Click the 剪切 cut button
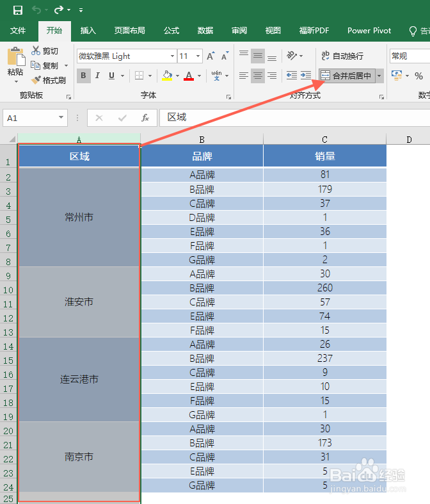The height and width of the screenshot is (504, 430). click(45, 51)
